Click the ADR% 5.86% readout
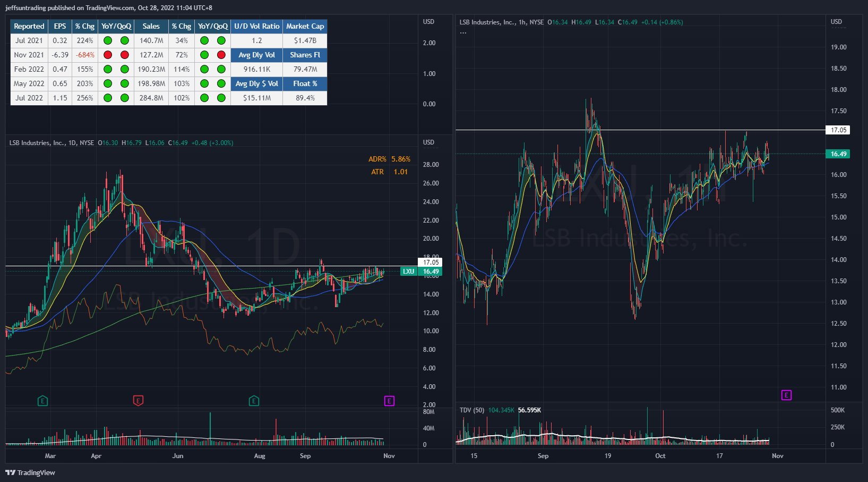868x482 pixels. (389, 159)
